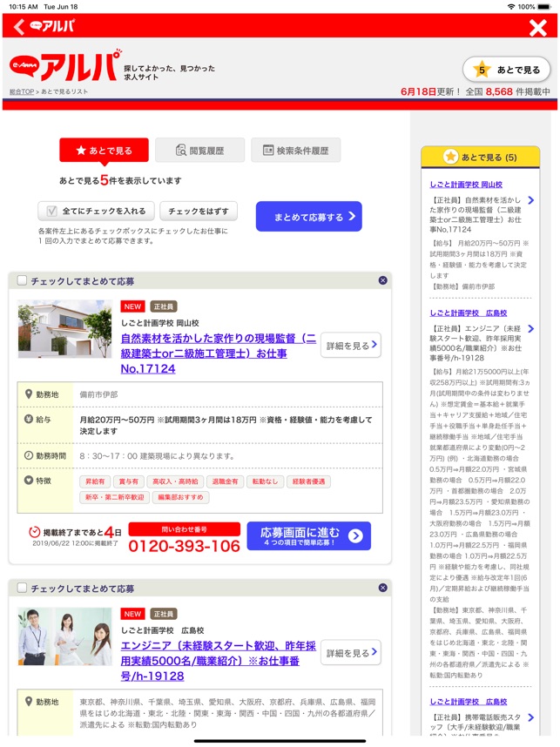
Task: Select the あとで見る tab
Action: click(x=104, y=151)
